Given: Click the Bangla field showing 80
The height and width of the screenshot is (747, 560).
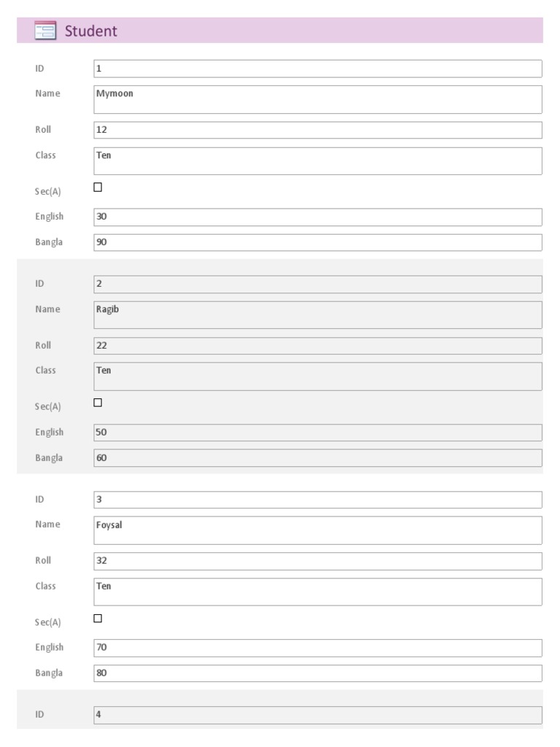Looking at the screenshot, I should tap(318, 673).
